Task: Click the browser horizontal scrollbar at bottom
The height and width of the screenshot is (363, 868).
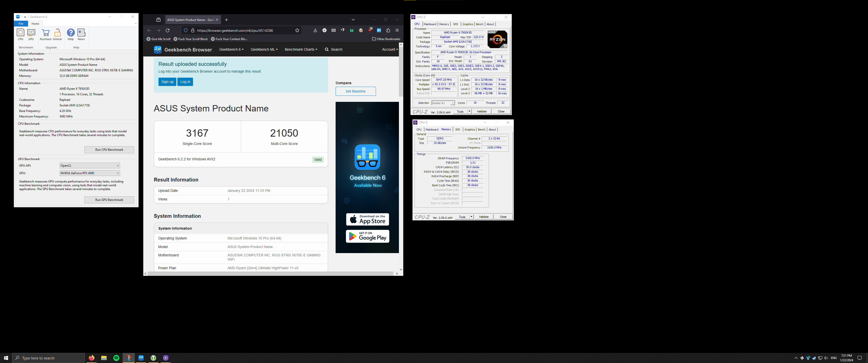Action: pyautogui.click(x=270, y=274)
